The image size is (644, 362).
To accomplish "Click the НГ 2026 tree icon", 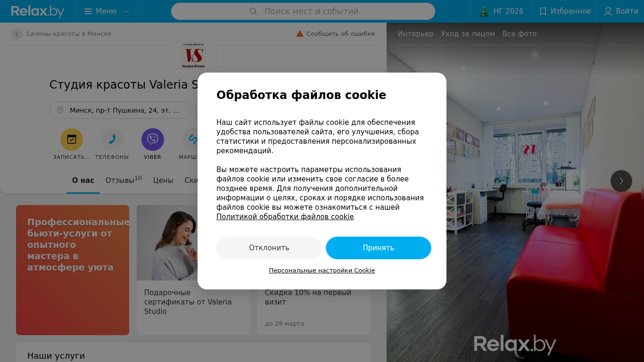I will coord(484,11).
